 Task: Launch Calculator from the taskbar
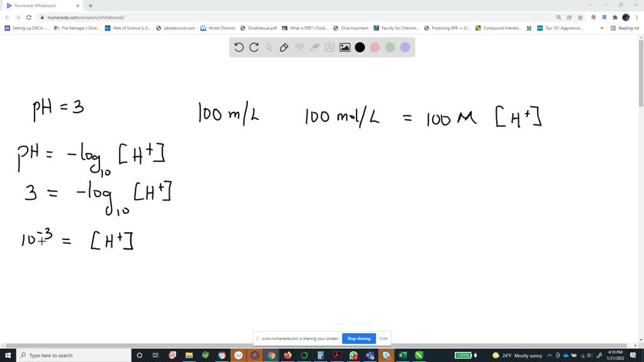coord(319,355)
